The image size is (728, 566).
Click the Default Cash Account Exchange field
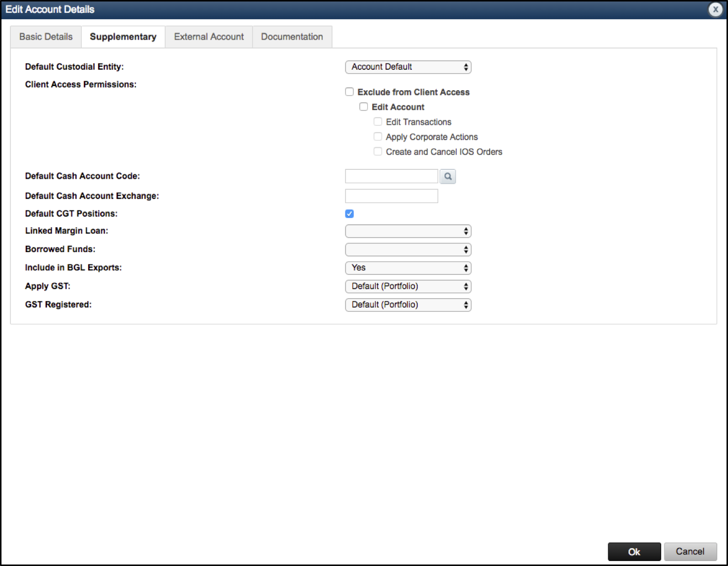(x=392, y=196)
